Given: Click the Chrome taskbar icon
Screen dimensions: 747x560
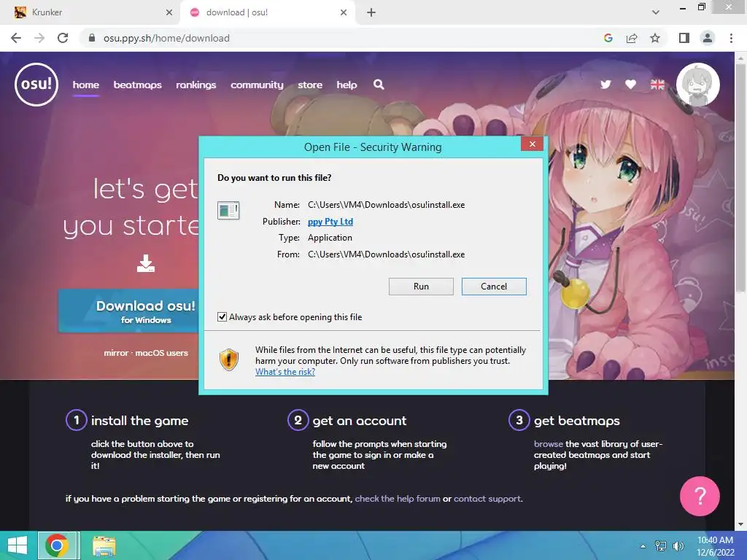Looking at the screenshot, I should [57, 545].
